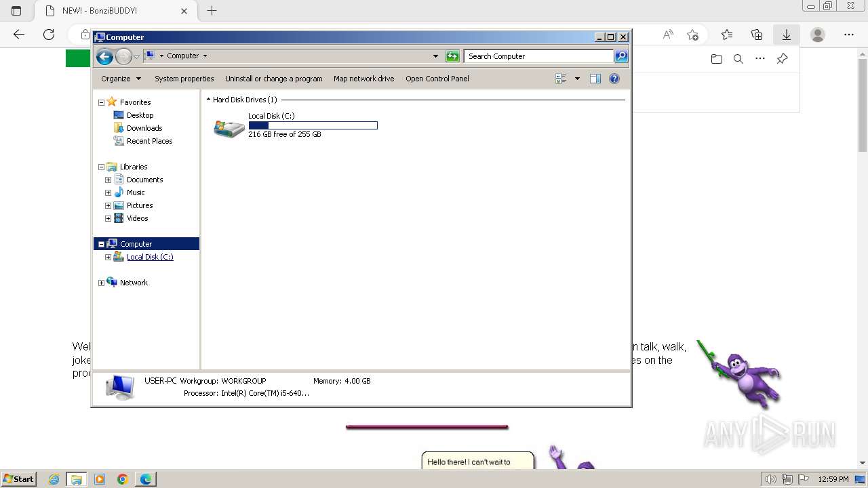
Task: Expand the Network node
Action: point(101,283)
